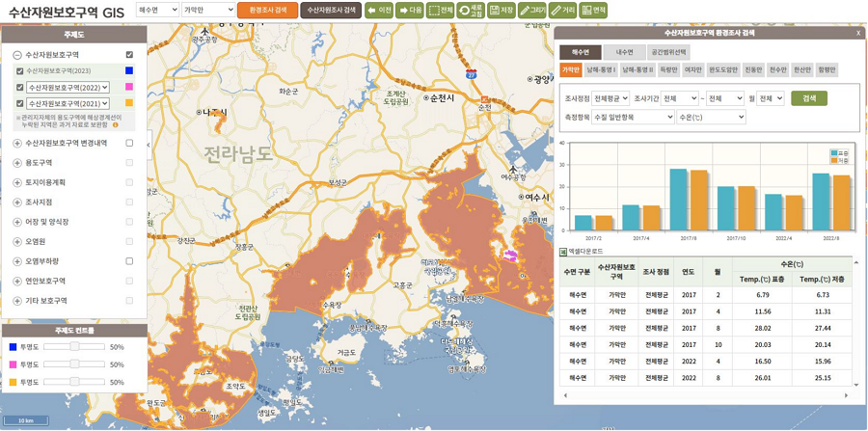Open the 조사정점 전체평균 dropdown

pyautogui.click(x=610, y=98)
